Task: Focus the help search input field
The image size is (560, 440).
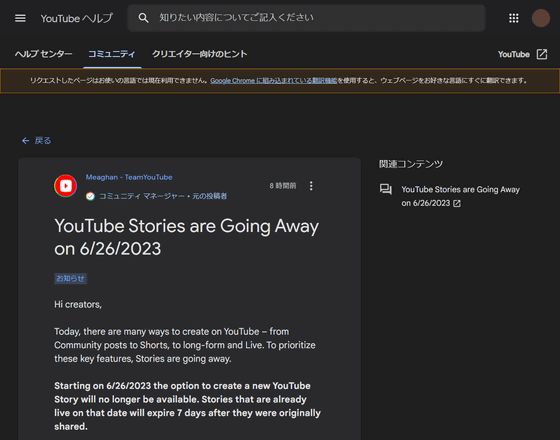Action: coord(306,18)
